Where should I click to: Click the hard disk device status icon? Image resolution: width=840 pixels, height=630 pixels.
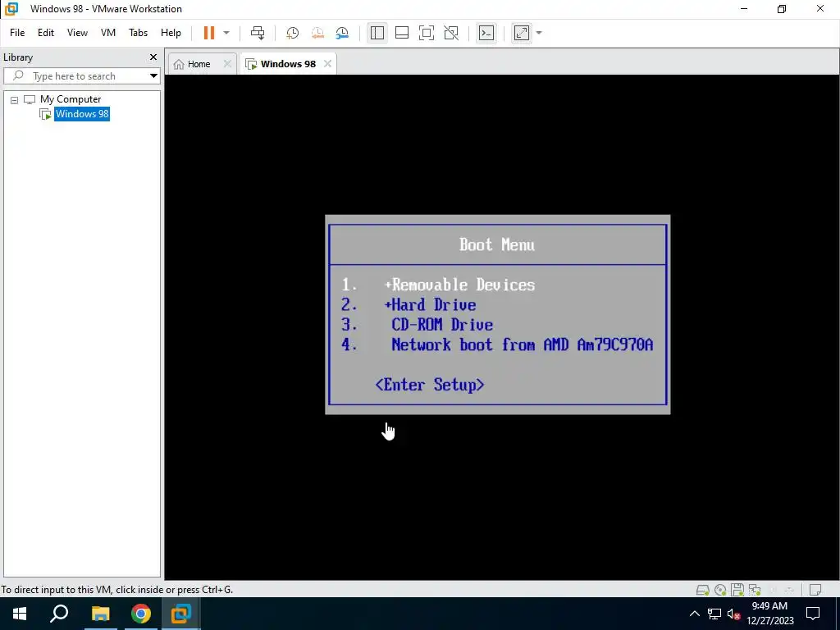coord(702,590)
